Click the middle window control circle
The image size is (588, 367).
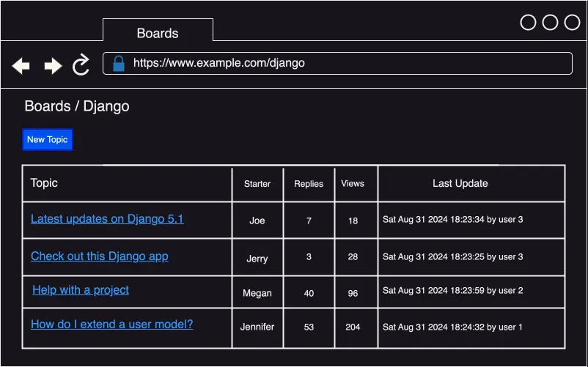550,23
